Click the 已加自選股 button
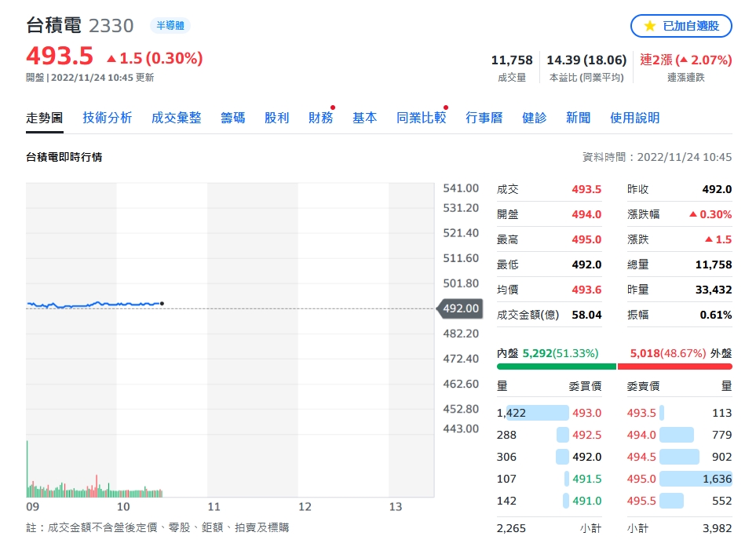This screenshot has height=547, width=756. click(x=681, y=26)
